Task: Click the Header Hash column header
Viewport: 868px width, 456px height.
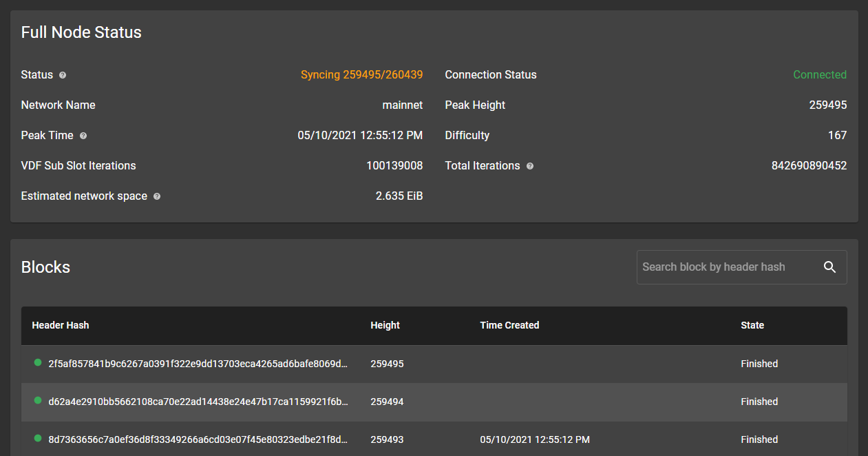Action: point(61,325)
